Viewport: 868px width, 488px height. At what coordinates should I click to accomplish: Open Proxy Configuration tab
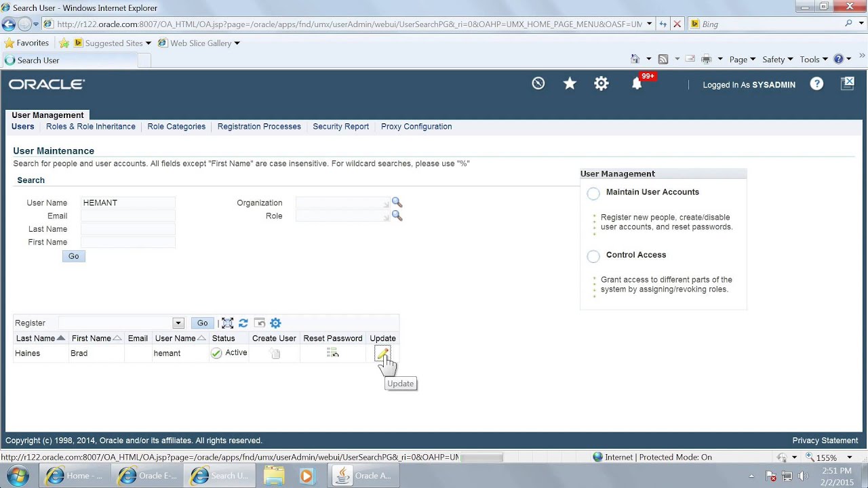pyautogui.click(x=416, y=126)
